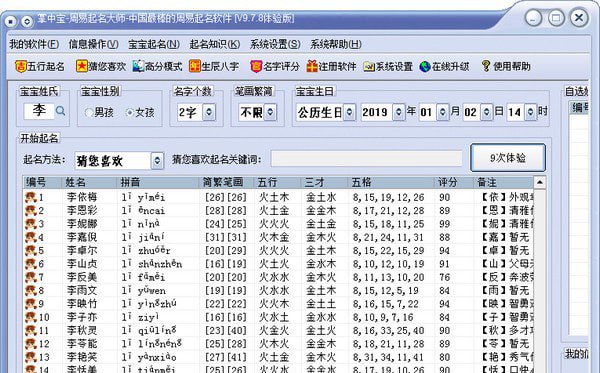Select the name 李山贞

(82, 264)
